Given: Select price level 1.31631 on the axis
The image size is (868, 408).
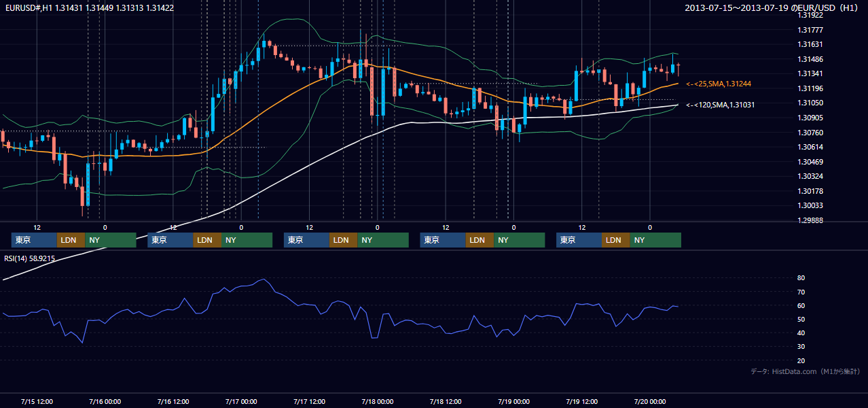Looking at the screenshot, I should point(811,44).
